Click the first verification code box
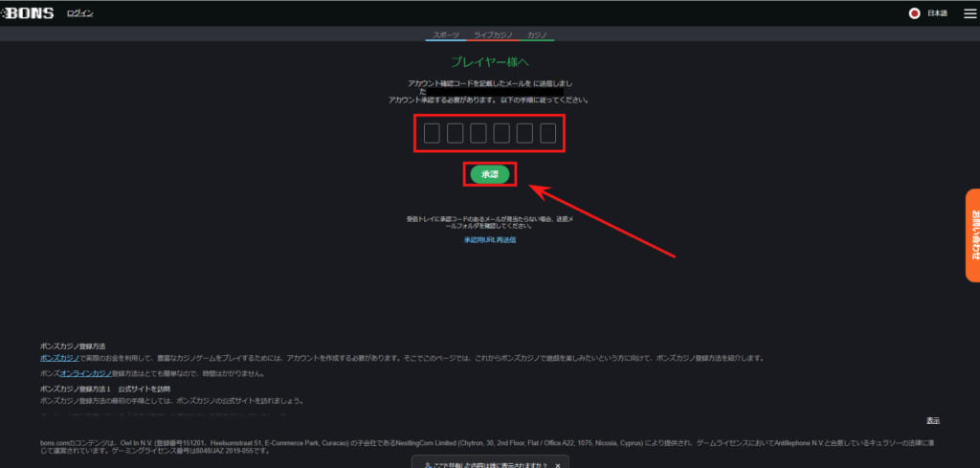This screenshot has height=468, width=980. pyautogui.click(x=432, y=133)
